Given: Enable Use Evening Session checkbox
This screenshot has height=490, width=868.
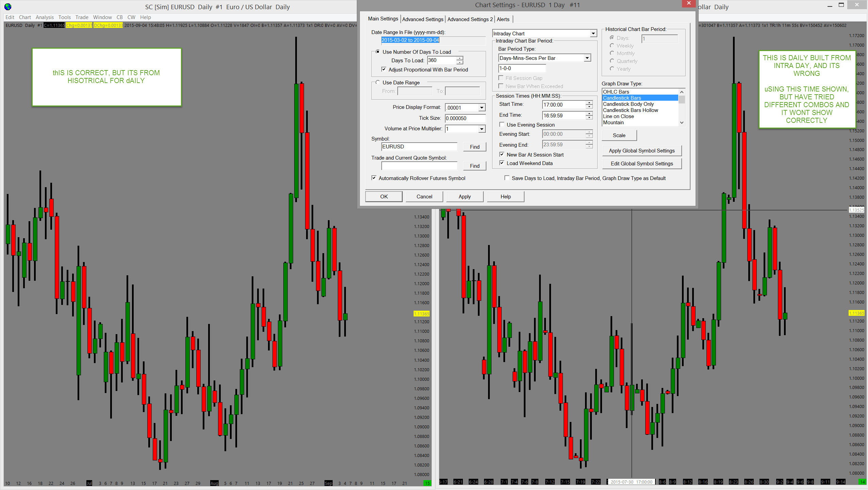Looking at the screenshot, I should point(502,125).
